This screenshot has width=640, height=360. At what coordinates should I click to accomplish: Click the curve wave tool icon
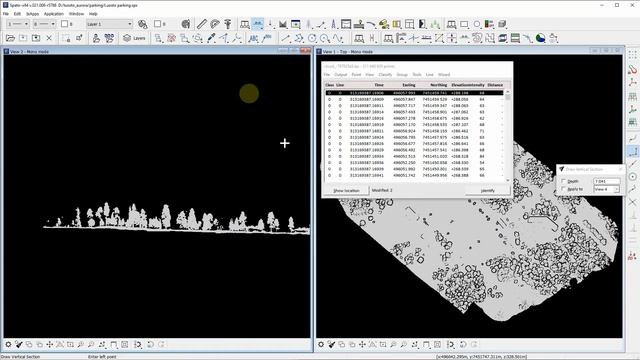click(338, 38)
